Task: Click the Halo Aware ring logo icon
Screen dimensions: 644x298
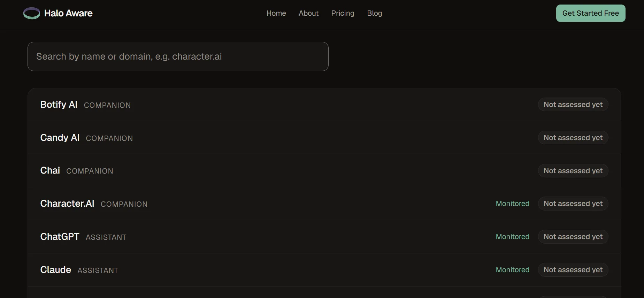Action: pyautogui.click(x=32, y=13)
